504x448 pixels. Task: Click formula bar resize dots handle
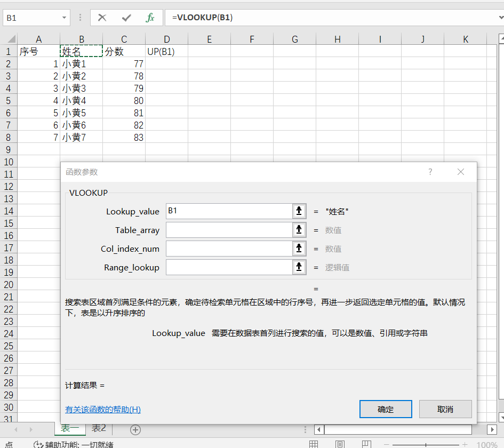pyautogui.click(x=80, y=18)
